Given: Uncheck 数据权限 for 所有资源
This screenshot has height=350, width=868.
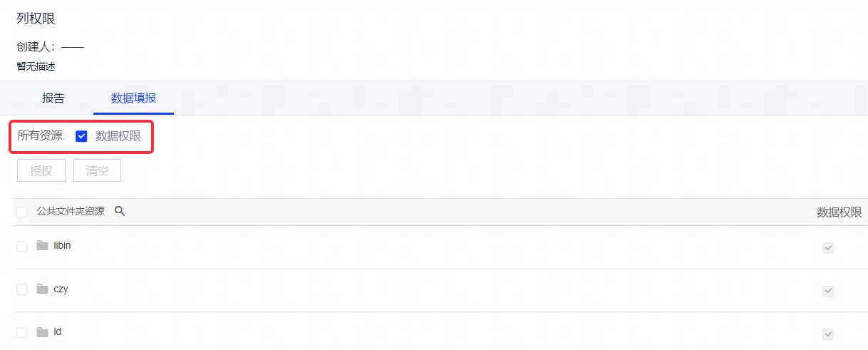Looking at the screenshot, I should pos(81,136).
